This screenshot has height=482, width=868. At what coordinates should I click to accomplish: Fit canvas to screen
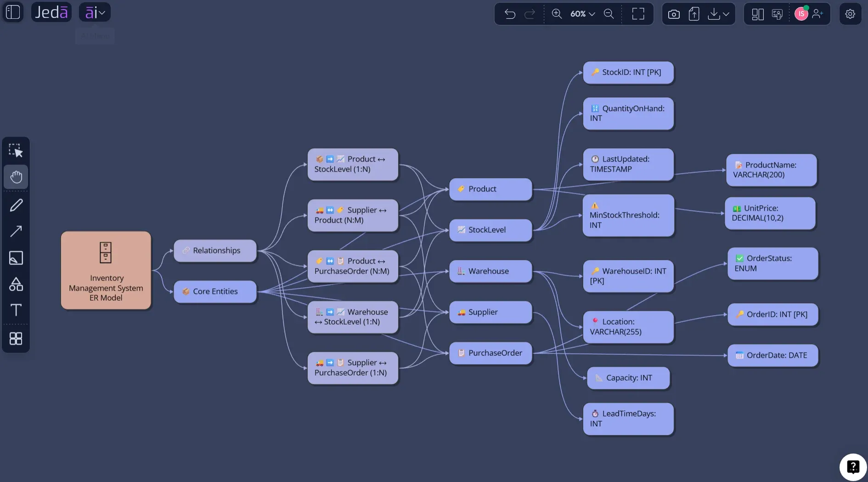click(x=638, y=14)
